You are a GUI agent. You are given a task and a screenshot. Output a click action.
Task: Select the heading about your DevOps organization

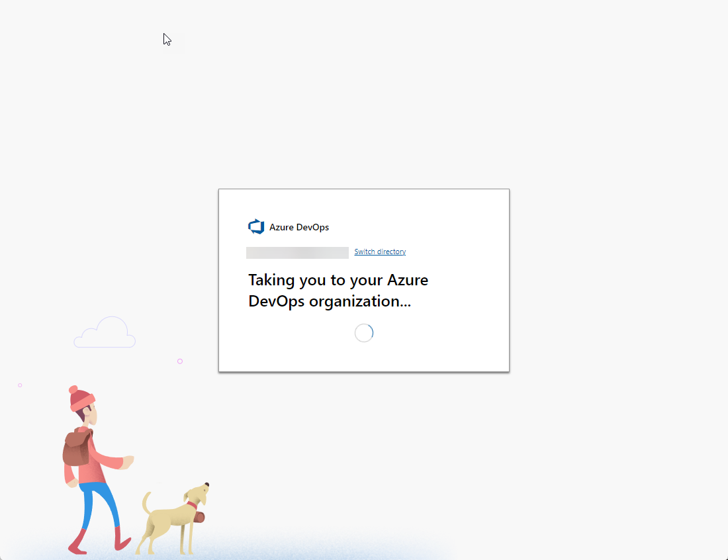pyautogui.click(x=338, y=290)
